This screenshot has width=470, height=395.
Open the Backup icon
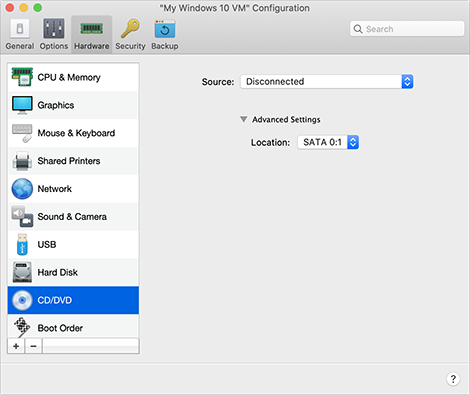pyautogui.click(x=165, y=29)
